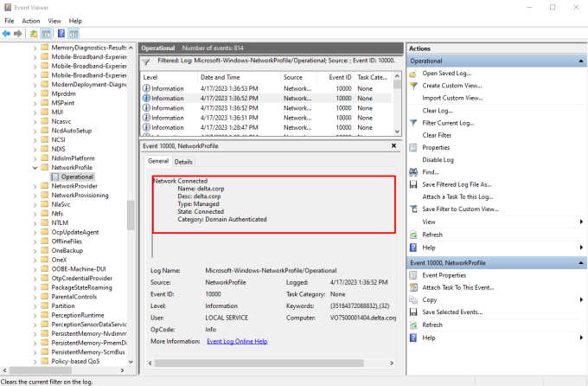Click the Up One Level folder icon
Image resolution: width=588 pixels, height=386 pixels.
coord(33,33)
